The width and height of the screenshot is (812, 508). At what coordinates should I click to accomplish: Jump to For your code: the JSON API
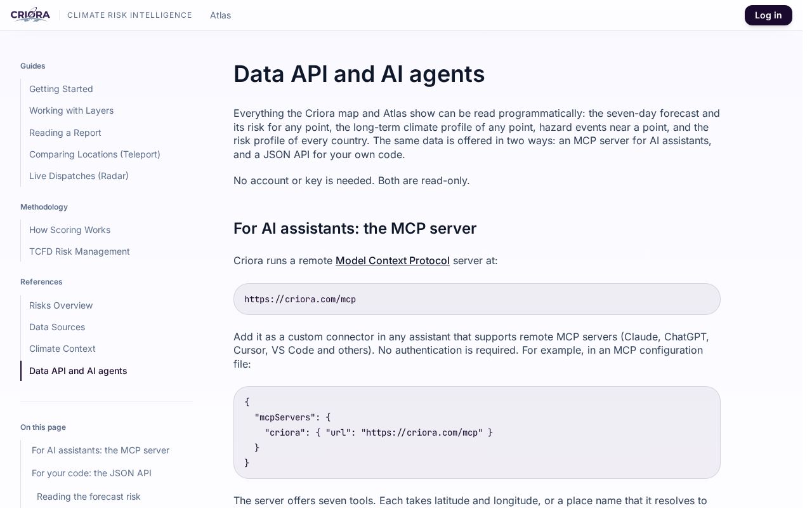pos(91,473)
